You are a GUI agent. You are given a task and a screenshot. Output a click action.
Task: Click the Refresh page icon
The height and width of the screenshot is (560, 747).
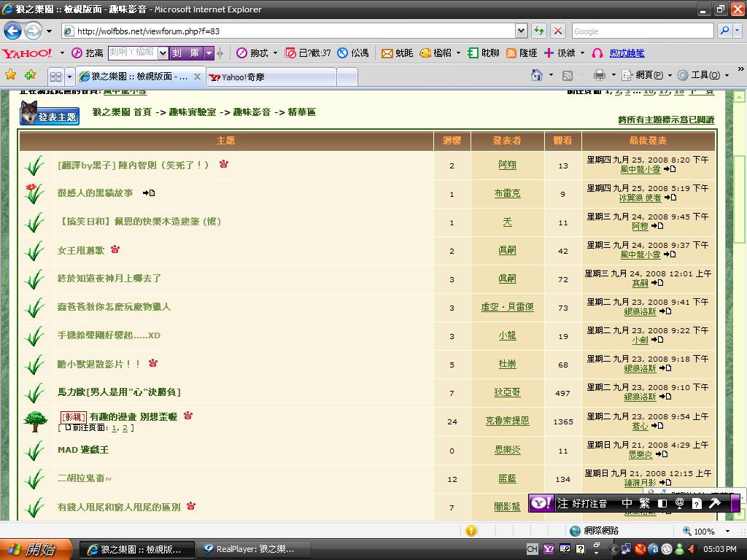point(539,31)
